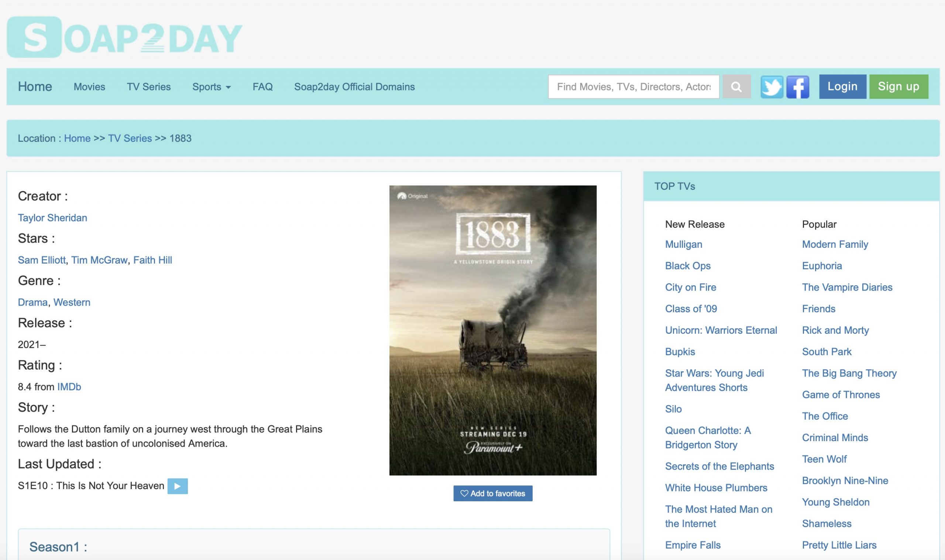This screenshot has height=560, width=945.
Task: Open Brooklyn Nine-Nine link
Action: tap(845, 481)
